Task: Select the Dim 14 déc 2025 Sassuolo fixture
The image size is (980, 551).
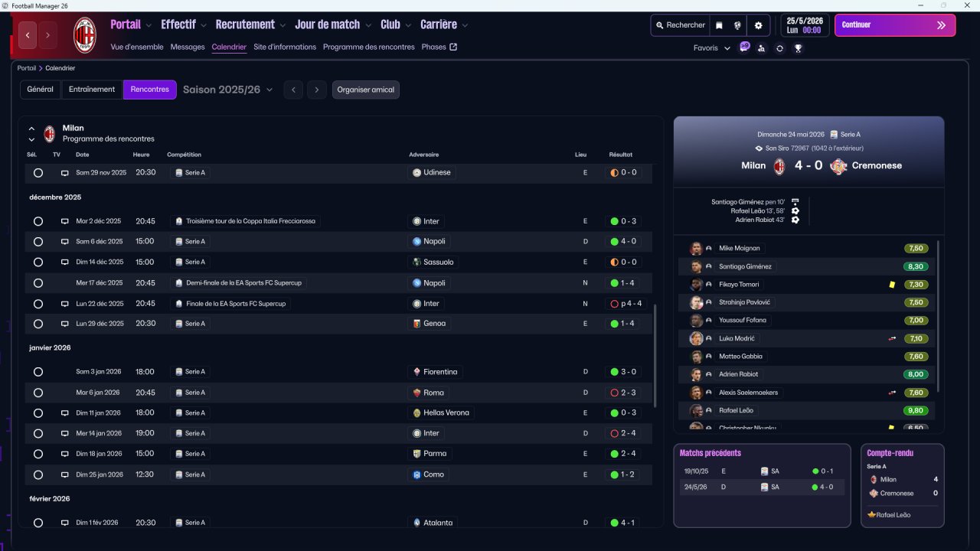Action: pos(38,262)
